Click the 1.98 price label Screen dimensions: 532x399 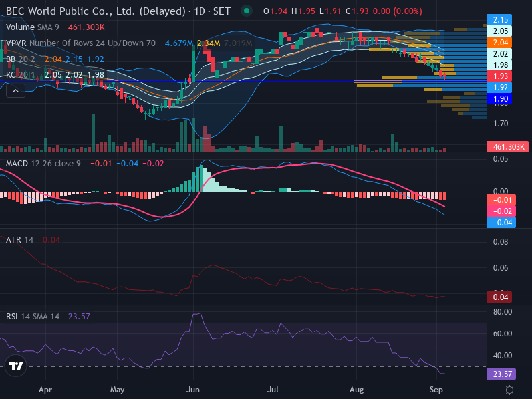pos(499,65)
